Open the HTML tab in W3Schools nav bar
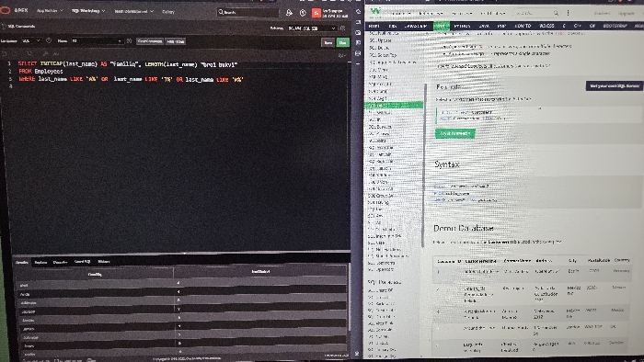Screen dimensions: 644x362 (x=374, y=26)
